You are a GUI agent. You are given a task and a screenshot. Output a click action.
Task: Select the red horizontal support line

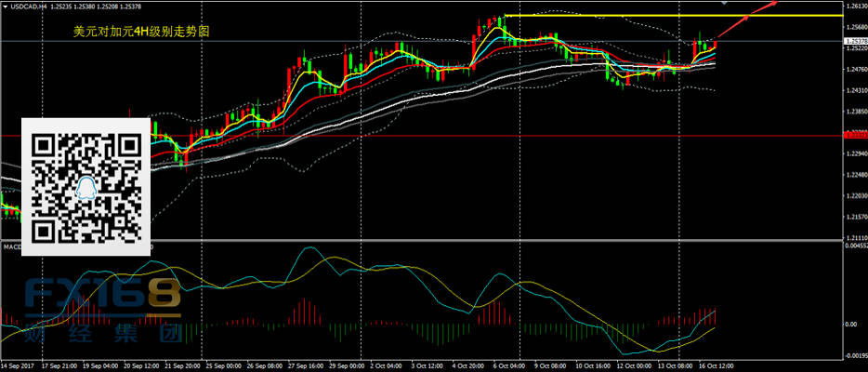tap(465, 136)
